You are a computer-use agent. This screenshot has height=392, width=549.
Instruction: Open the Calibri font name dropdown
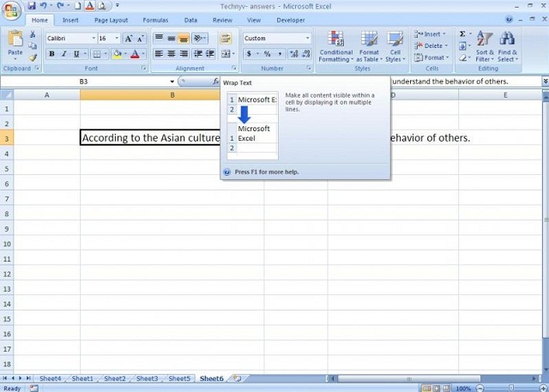pyautogui.click(x=94, y=39)
